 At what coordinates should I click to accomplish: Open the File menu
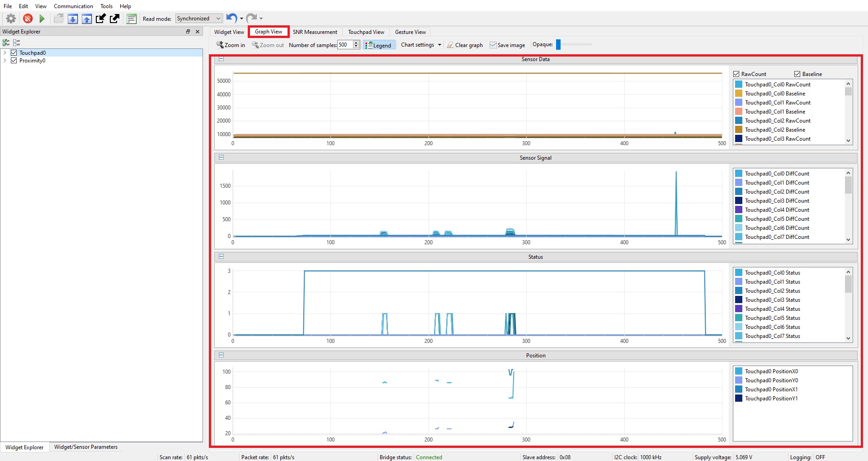tap(8, 6)
